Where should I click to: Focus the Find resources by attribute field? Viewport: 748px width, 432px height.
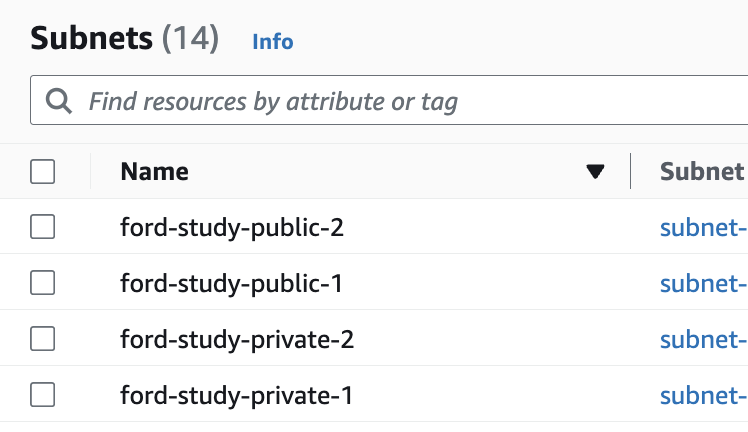point(389,100)
